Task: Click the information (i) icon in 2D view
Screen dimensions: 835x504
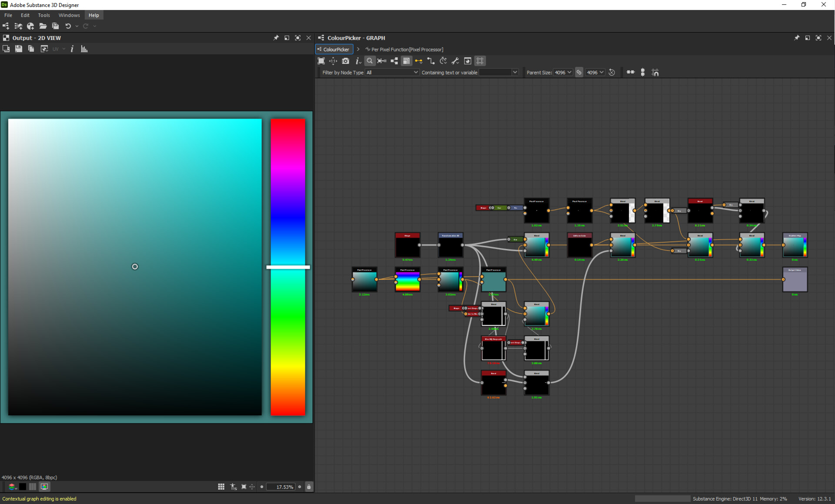Action: (x=72, y=49)
